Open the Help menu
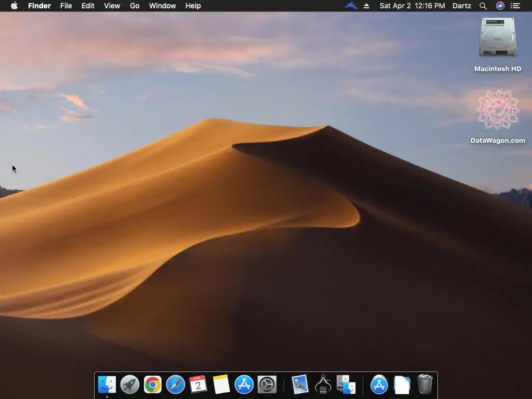This screenshot has height=399, width=532. pos(193,6)
